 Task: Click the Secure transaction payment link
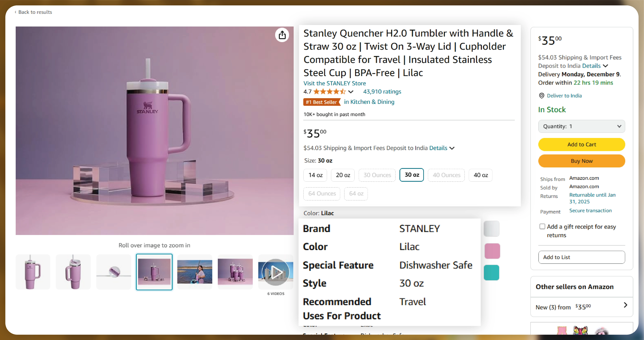point(590,210)
